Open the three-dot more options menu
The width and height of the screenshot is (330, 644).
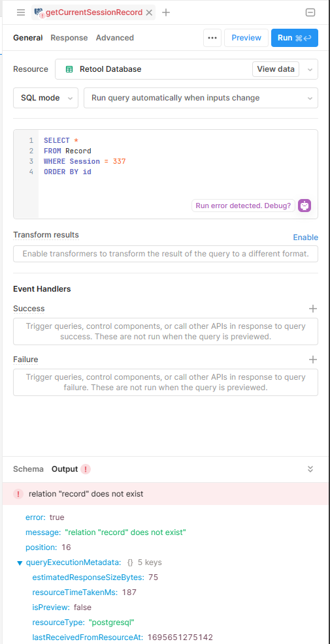[212, 38]
